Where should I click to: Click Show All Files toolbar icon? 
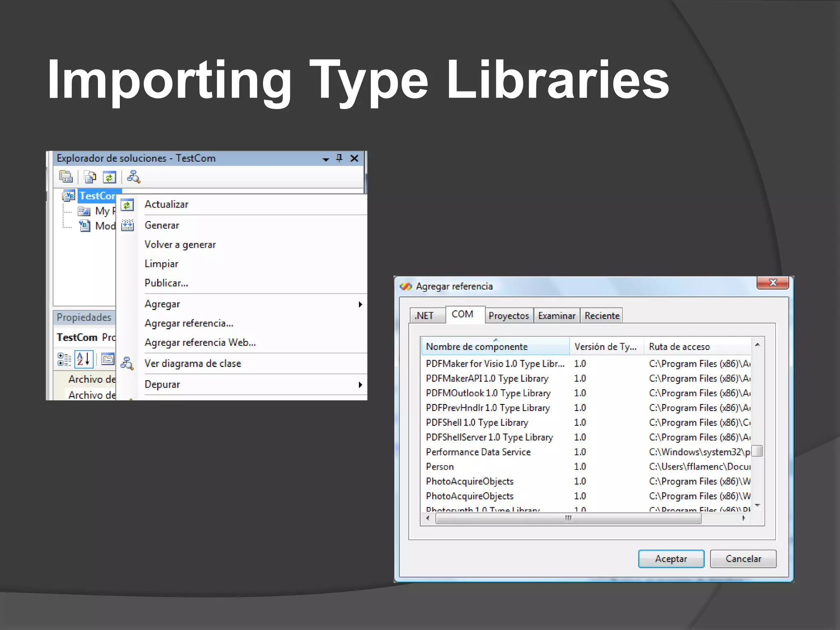tap(90, 177)
